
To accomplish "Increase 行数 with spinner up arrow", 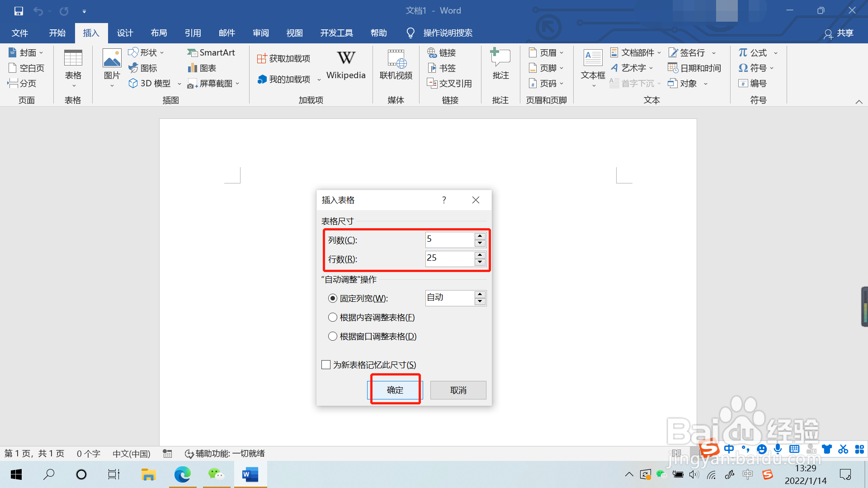I will pos(480,255).
